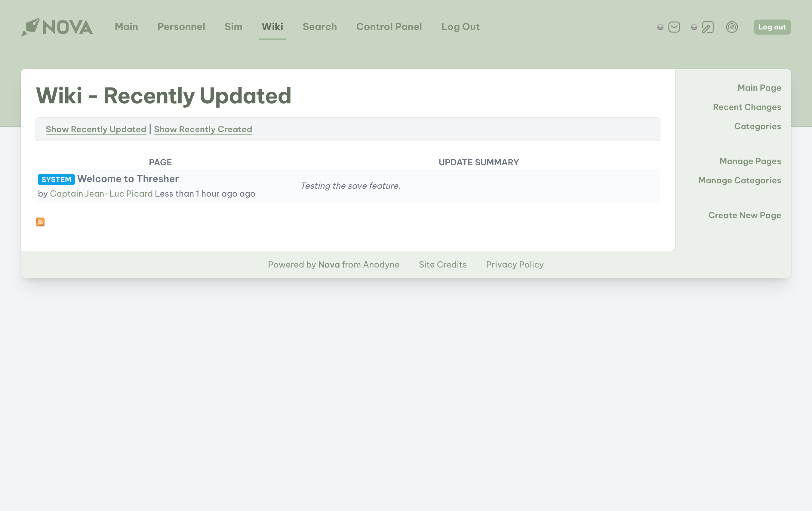This screenshot has height=511, width=812.
Task: Open Captain Jean-Luc Picard profile link
Action: pos(101,194)
